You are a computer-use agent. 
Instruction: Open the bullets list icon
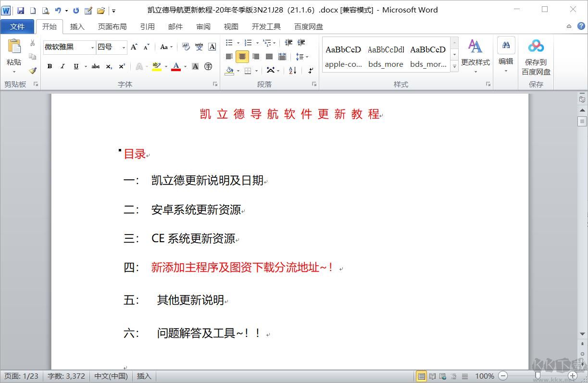click(x=230, y=42)
